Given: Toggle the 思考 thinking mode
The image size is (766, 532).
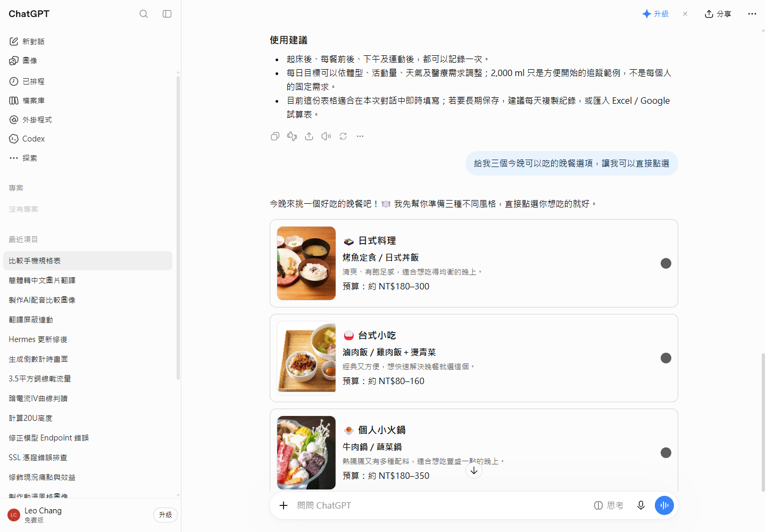Looking at the screenshot, I should [609, 505].
